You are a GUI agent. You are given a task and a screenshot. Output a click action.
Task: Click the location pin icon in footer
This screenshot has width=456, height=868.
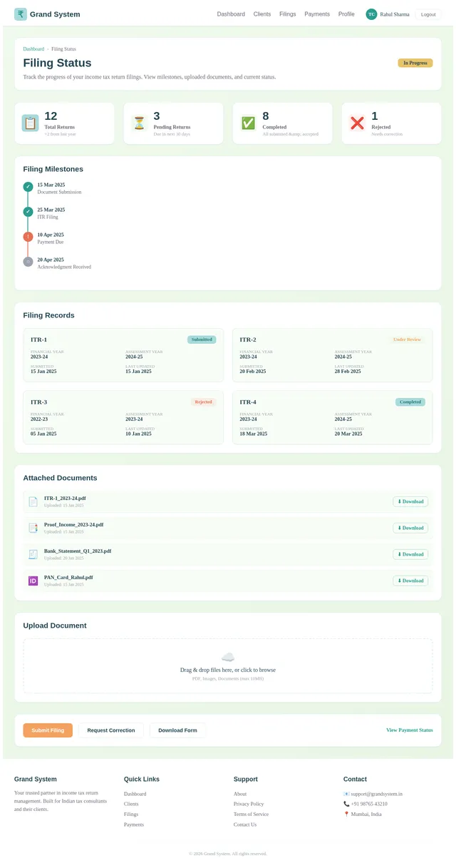point(346,814)
